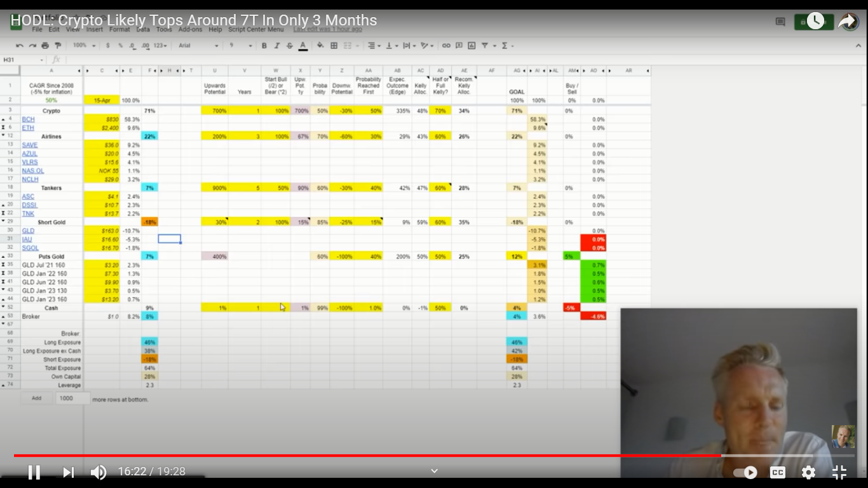The width and height of the screenshot is (868, 488).
Task: Click the insert comment icon
Action: coord(459,46)
